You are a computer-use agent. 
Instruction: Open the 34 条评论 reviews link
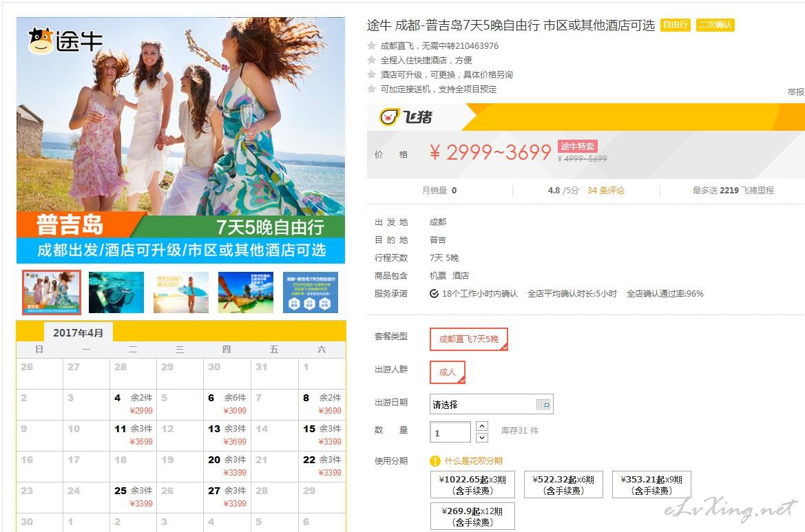pos(606,191)
